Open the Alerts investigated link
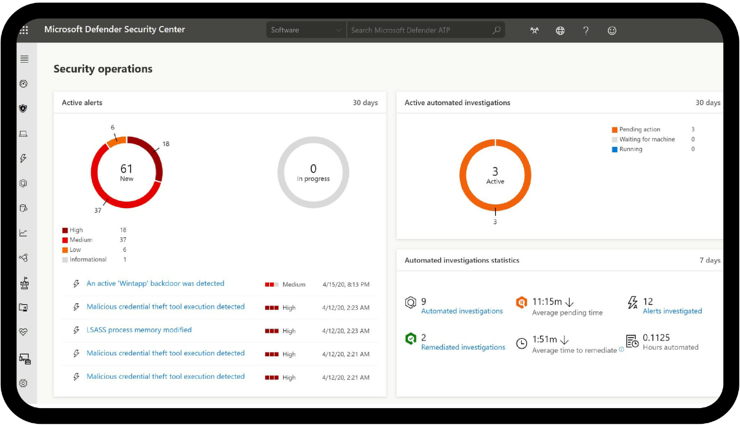 coord(672,311)
